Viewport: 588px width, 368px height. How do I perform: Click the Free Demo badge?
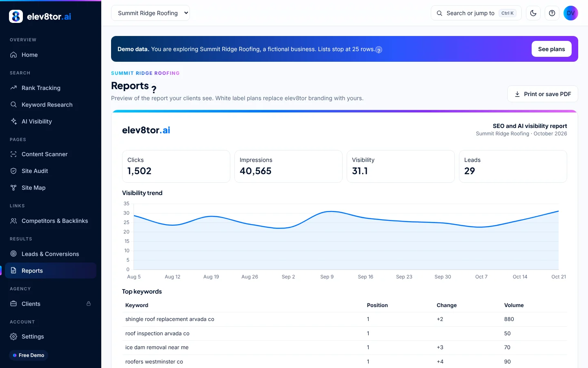point(29,355)
